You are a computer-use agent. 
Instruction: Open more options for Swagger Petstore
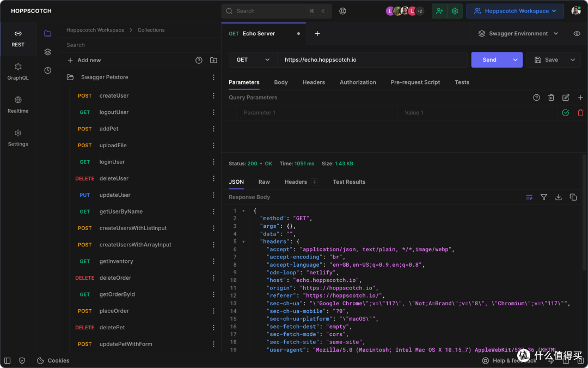click(x=213, y=77)
